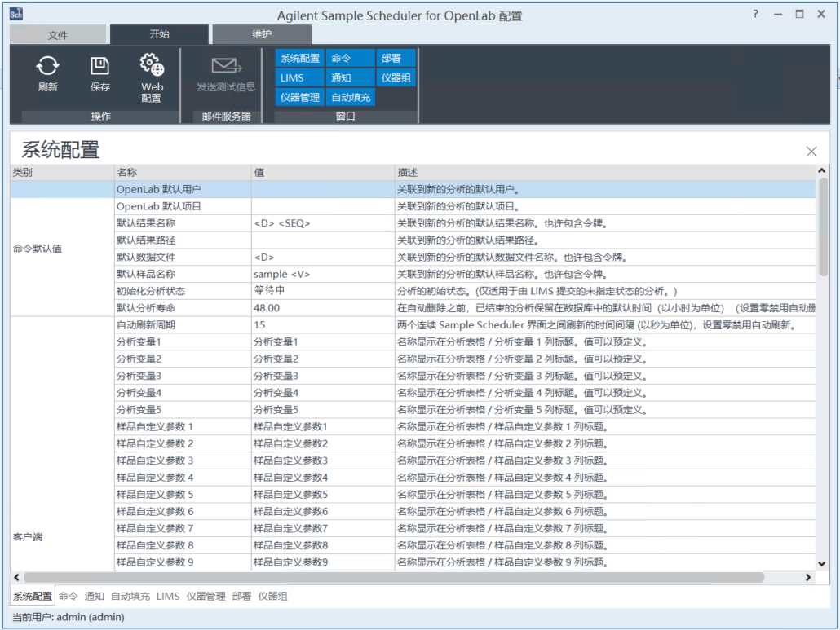The width and height of the screenshot is (840, 630).
Task: Select the 分析变量5 name cell
Action: pyautogui.click(x=183, y=410)
